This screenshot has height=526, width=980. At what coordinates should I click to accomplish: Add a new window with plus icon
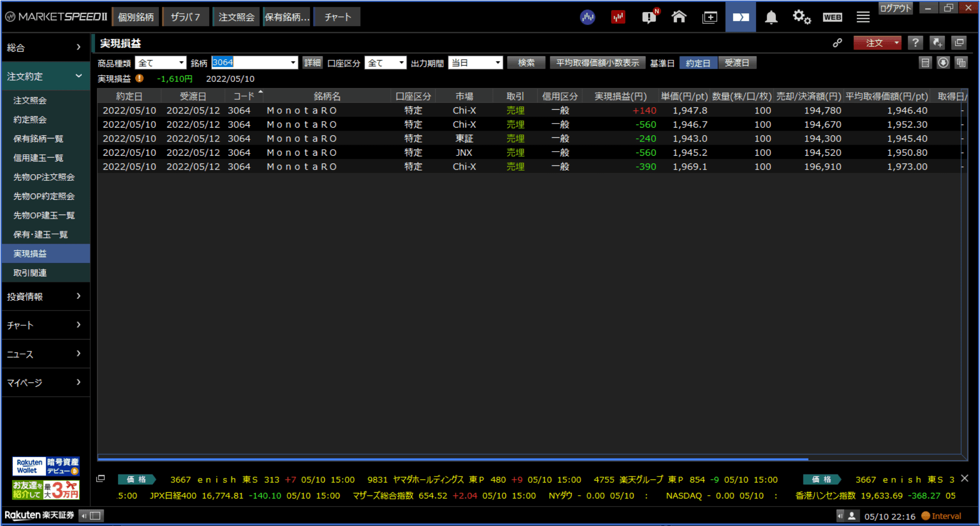point(709,17)
